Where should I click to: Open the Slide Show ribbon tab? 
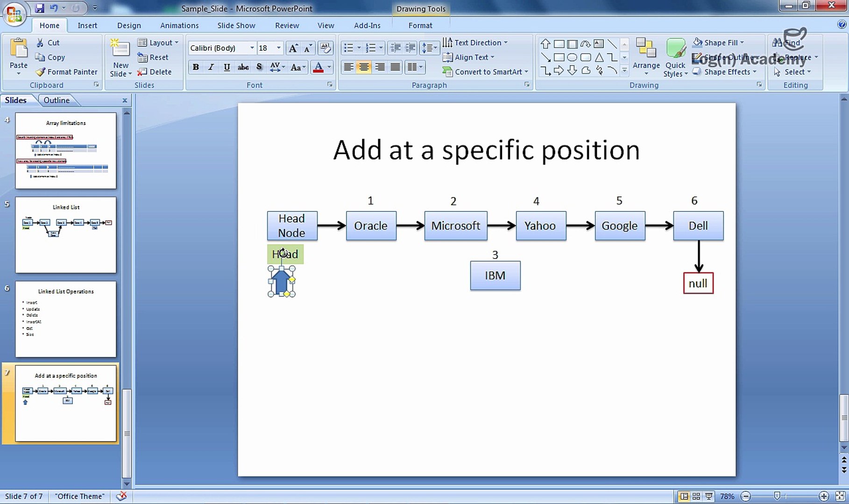point(236,25)
